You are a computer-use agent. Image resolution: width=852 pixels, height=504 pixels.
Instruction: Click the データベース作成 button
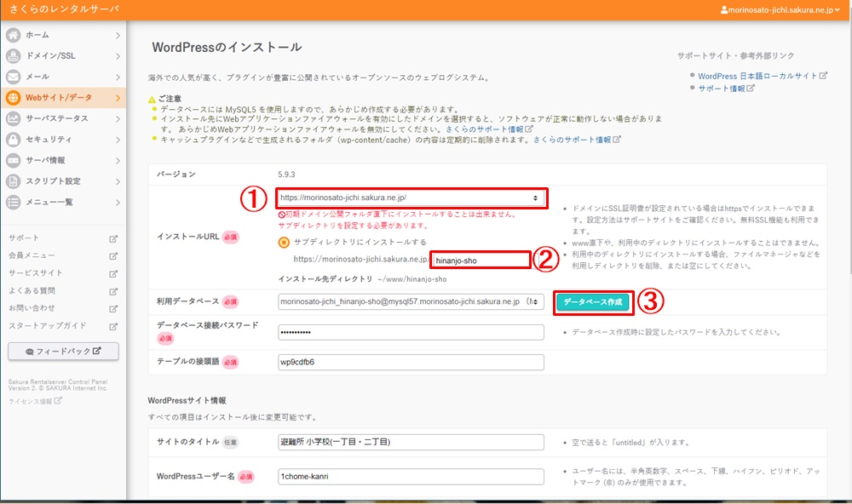tap(593, 302)
